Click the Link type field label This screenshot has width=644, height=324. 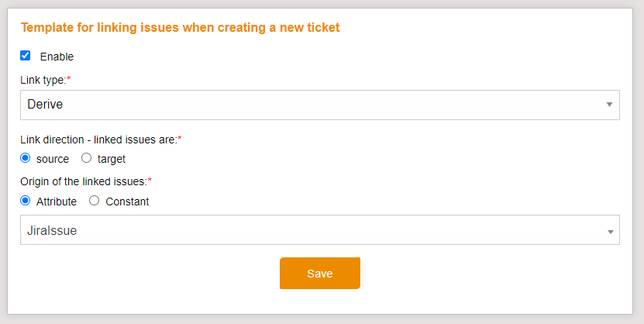[x=45, y=80]
